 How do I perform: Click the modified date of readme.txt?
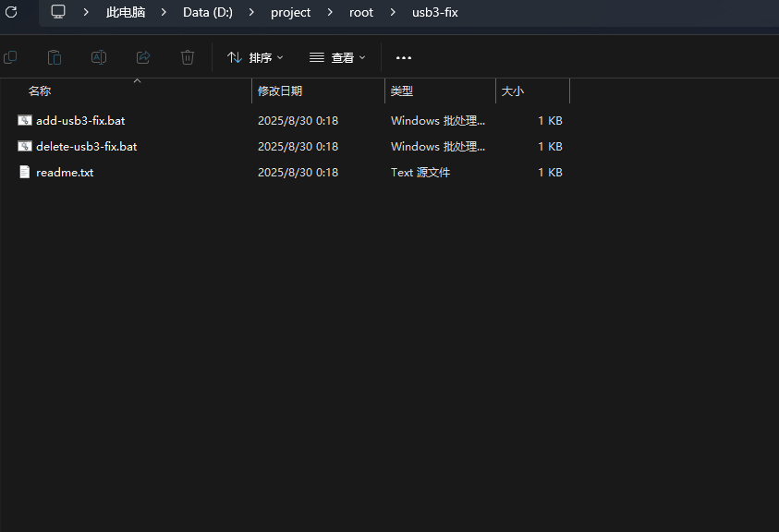point(298,172)
